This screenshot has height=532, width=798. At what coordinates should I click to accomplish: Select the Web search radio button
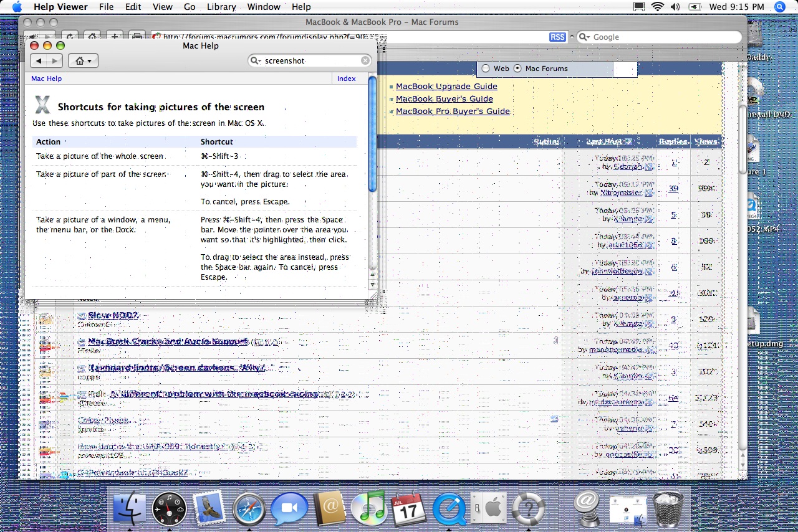point(486,69)
